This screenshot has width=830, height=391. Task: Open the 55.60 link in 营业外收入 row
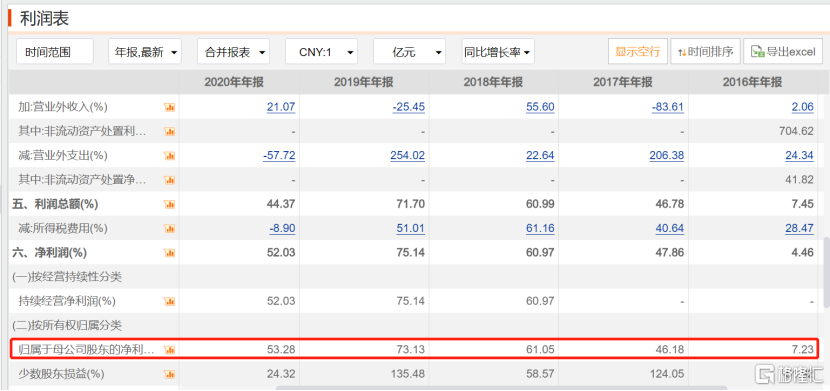pyautogui.click(x=540, y=107)
